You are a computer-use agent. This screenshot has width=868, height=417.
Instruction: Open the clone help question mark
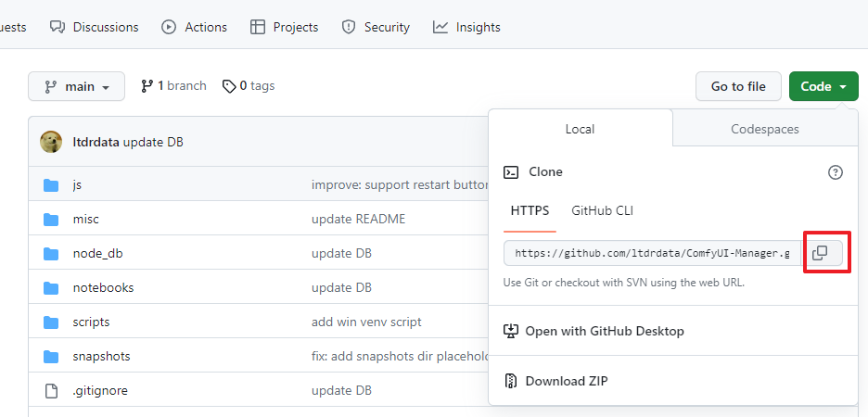point(835,172)
